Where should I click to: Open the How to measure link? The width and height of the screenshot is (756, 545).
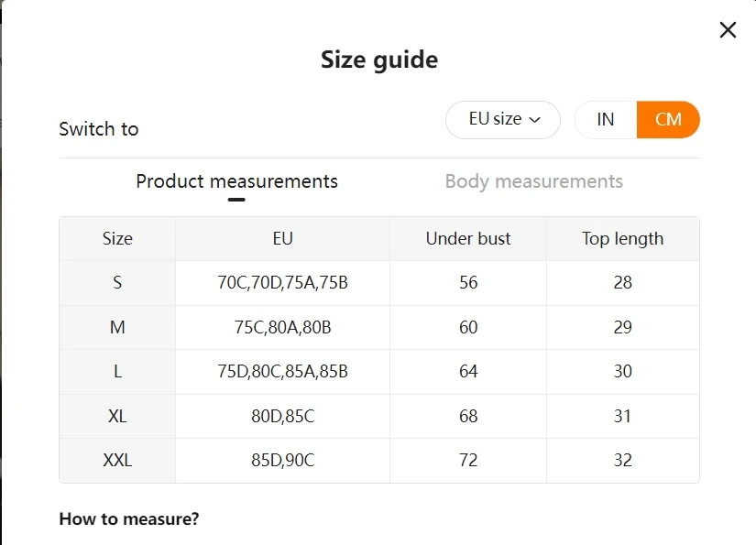tap(128, 518)
